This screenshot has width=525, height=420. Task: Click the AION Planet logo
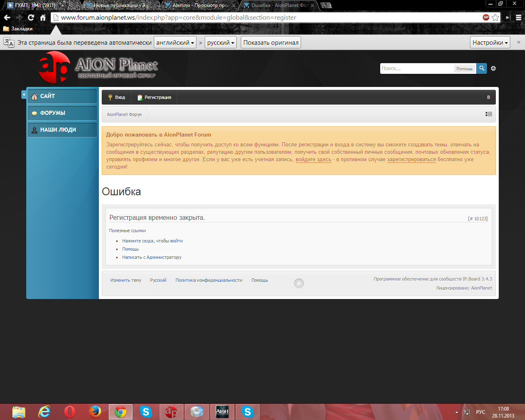[x=98, y=67]
